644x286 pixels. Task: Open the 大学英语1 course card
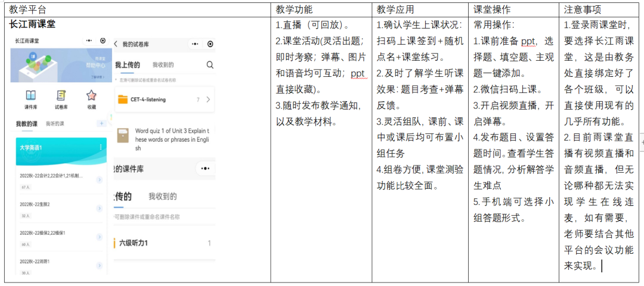pos(61,151)
